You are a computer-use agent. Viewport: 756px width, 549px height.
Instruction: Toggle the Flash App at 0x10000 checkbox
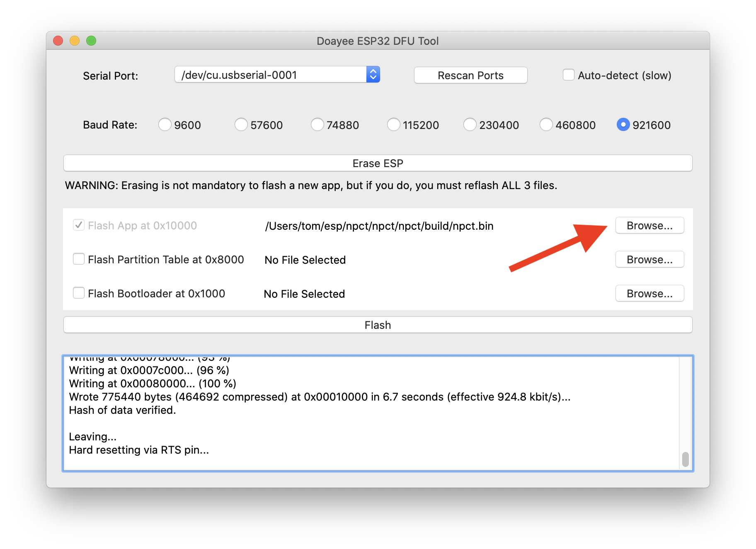coord(79,225)
